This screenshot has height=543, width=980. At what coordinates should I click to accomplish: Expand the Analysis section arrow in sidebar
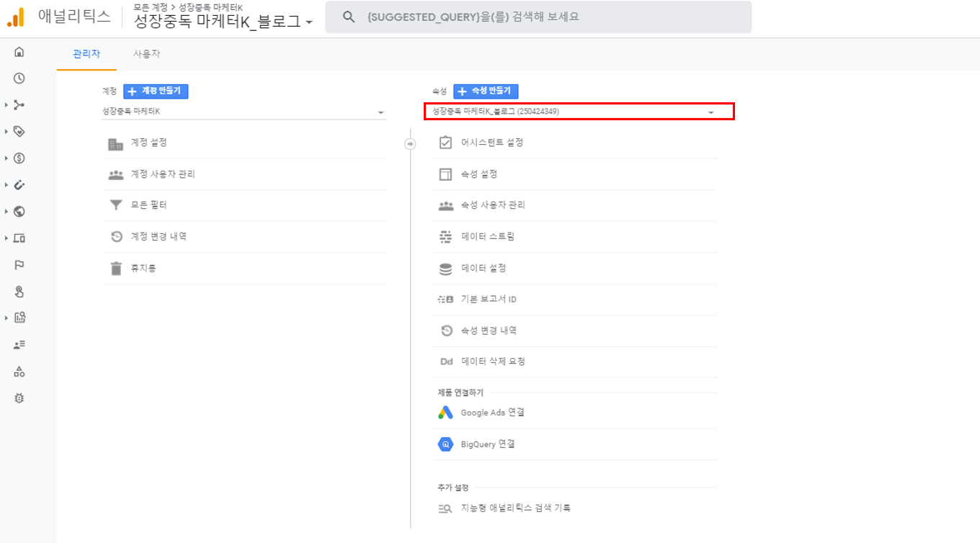[x=6, y=318]
